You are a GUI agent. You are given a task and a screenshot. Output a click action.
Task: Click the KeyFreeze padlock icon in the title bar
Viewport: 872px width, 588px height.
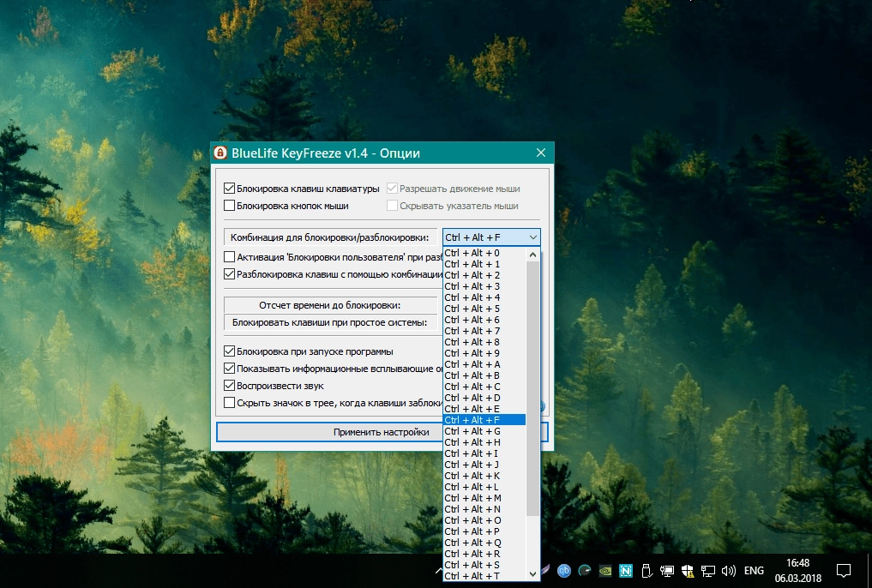click(220, 153)
